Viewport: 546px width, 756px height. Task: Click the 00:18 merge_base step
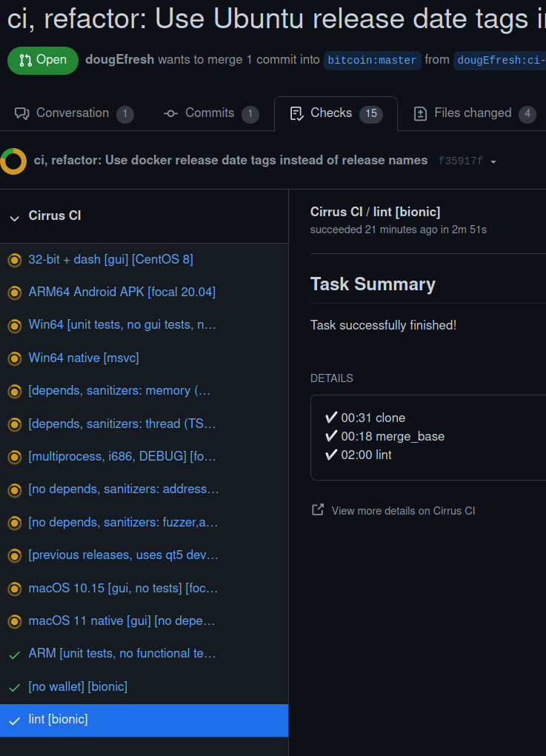pos(385,436)
